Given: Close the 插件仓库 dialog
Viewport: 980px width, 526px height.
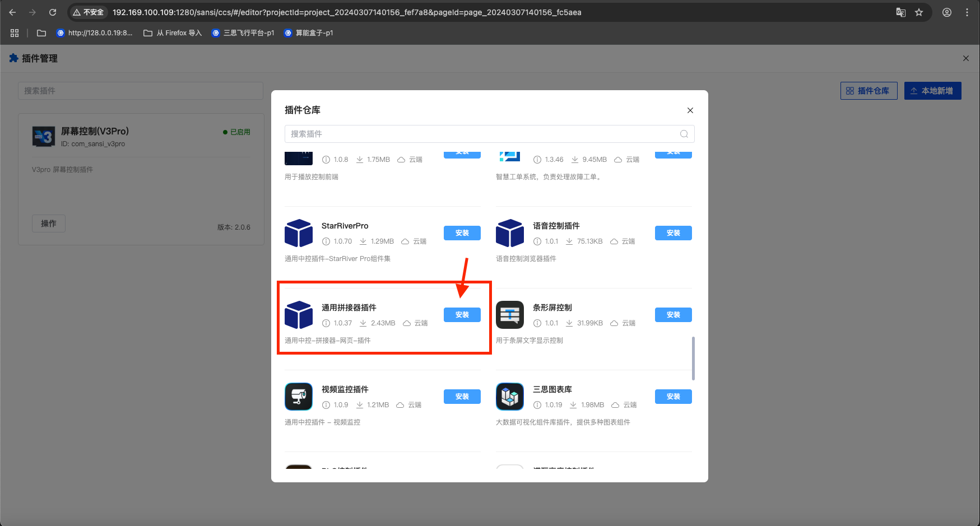Looking at the screenshot, I should 690,110.
